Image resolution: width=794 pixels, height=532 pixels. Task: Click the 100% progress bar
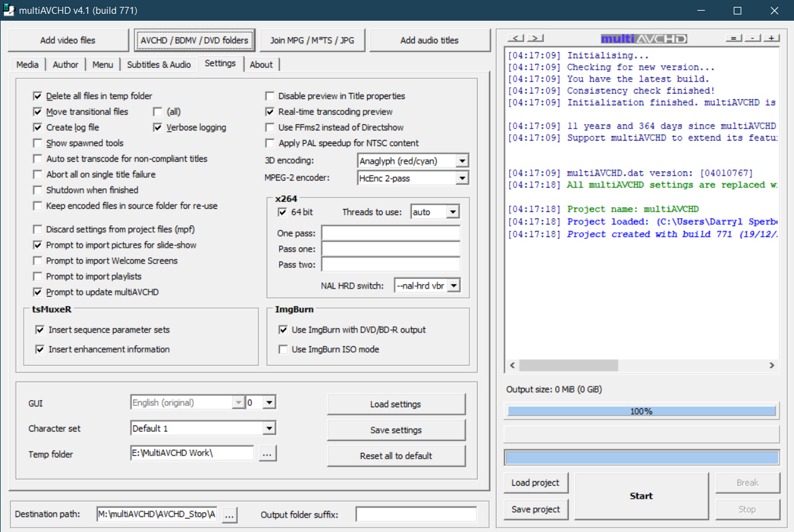tap(641, 412)
